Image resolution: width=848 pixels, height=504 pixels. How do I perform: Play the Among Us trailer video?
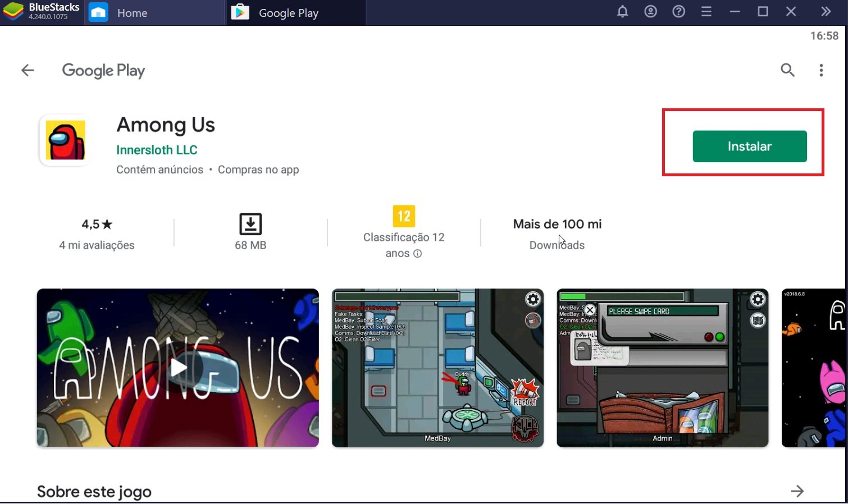(178, 368)
